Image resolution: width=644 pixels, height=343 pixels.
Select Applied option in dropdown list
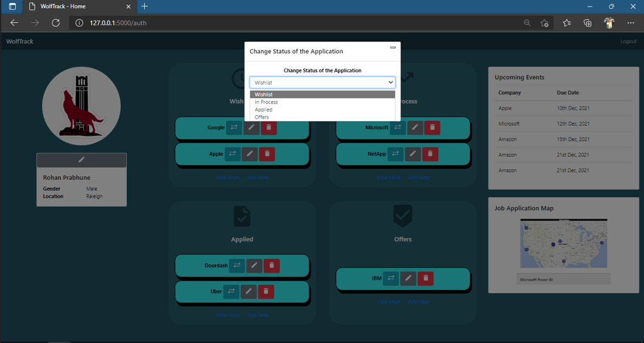[x=323, y=109]
